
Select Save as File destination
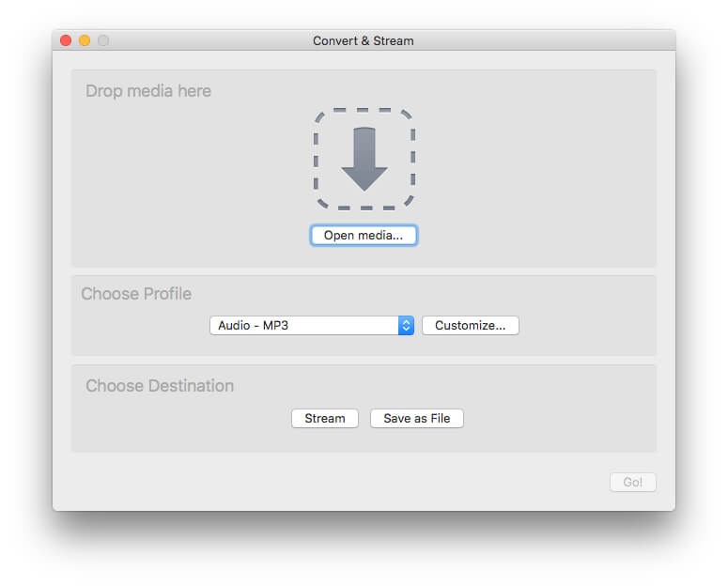coord(416,419)
